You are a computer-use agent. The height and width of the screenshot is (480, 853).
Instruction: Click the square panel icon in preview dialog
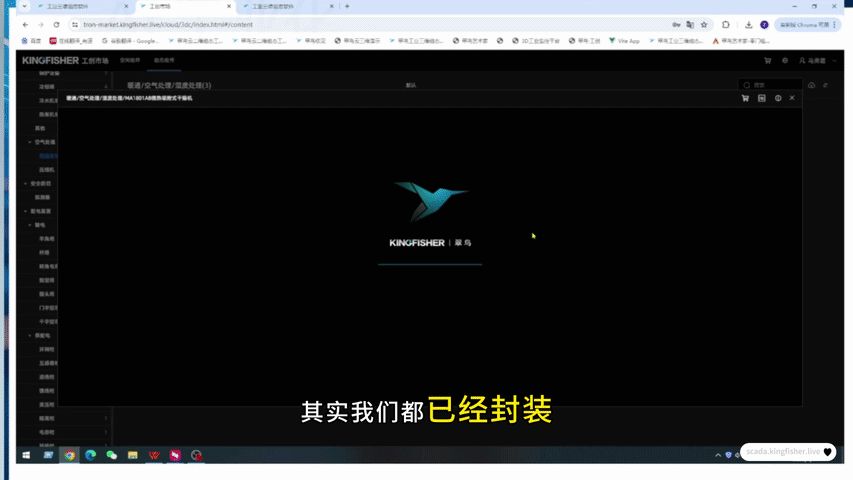click(x=762, y=98)
